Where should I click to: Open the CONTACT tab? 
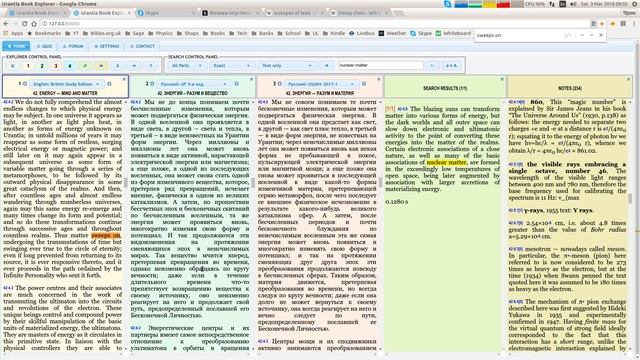coord(142,46)
